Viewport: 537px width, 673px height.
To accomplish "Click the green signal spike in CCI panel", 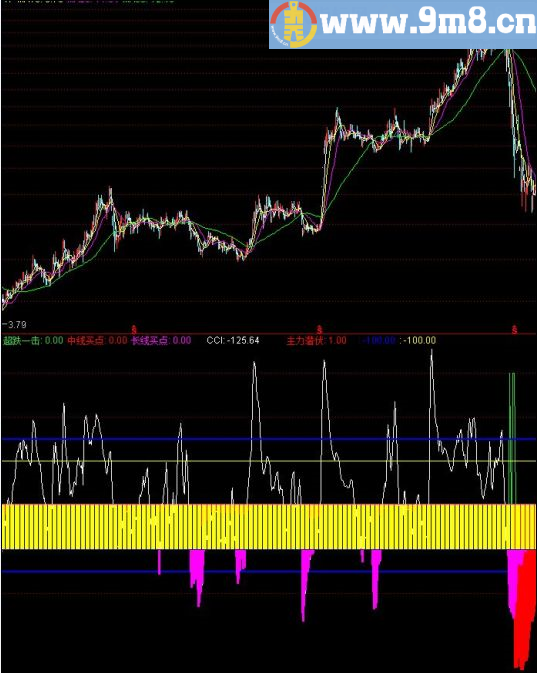I will [x=512, y=438].
